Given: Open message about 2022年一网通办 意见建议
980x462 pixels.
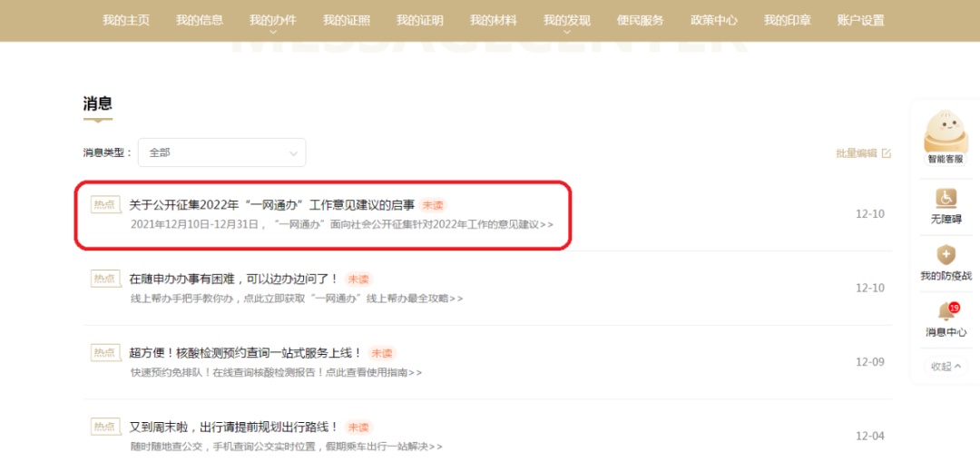Looking at the screenshot, I should coord(271,205).
